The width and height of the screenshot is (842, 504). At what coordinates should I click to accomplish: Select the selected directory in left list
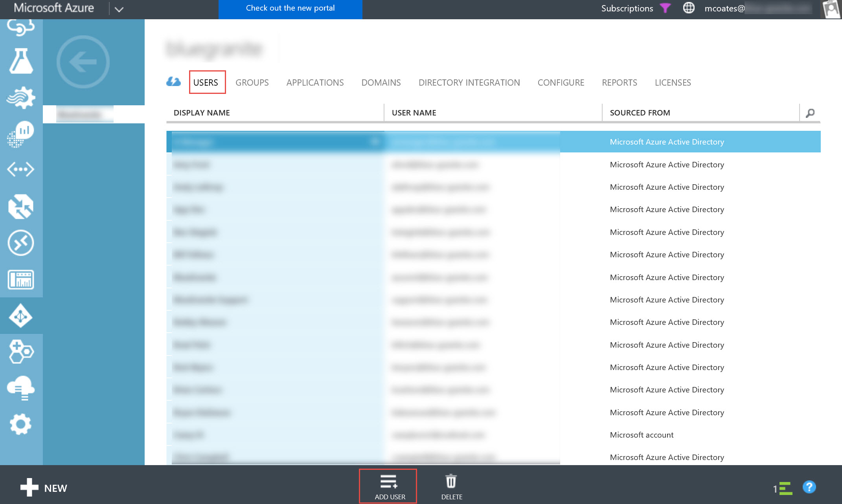coord(94,114)
